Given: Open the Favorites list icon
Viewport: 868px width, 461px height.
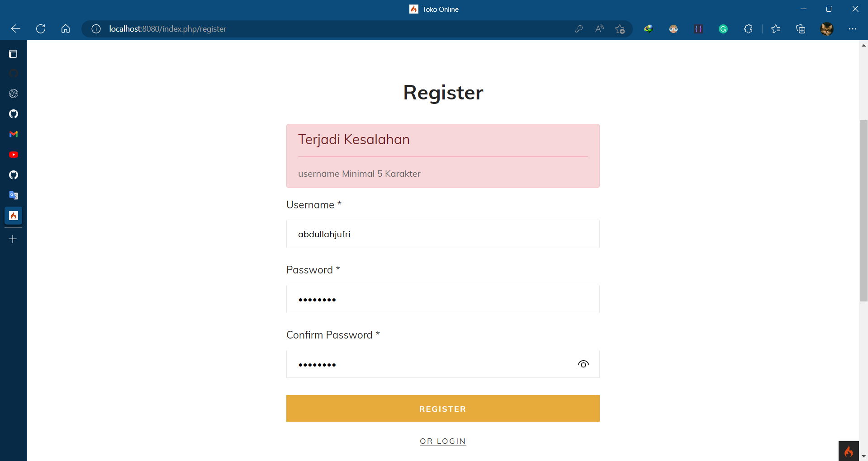Looking at the screenshot, I should coord(776,28).
